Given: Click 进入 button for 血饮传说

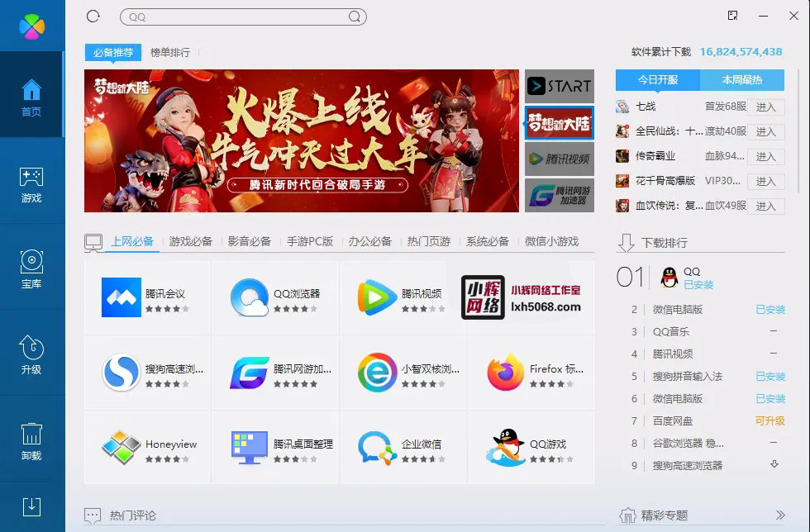Looking at the screenshot, I should click(766, 206).
